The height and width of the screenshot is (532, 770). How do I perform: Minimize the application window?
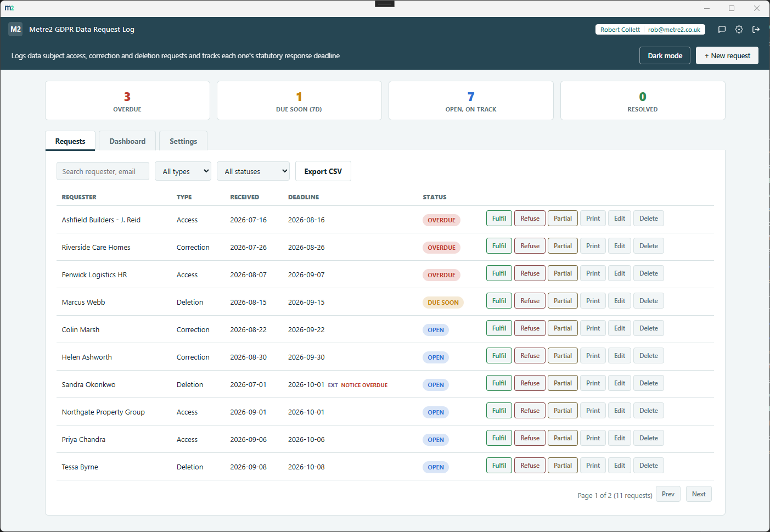[x=707, y=8]
